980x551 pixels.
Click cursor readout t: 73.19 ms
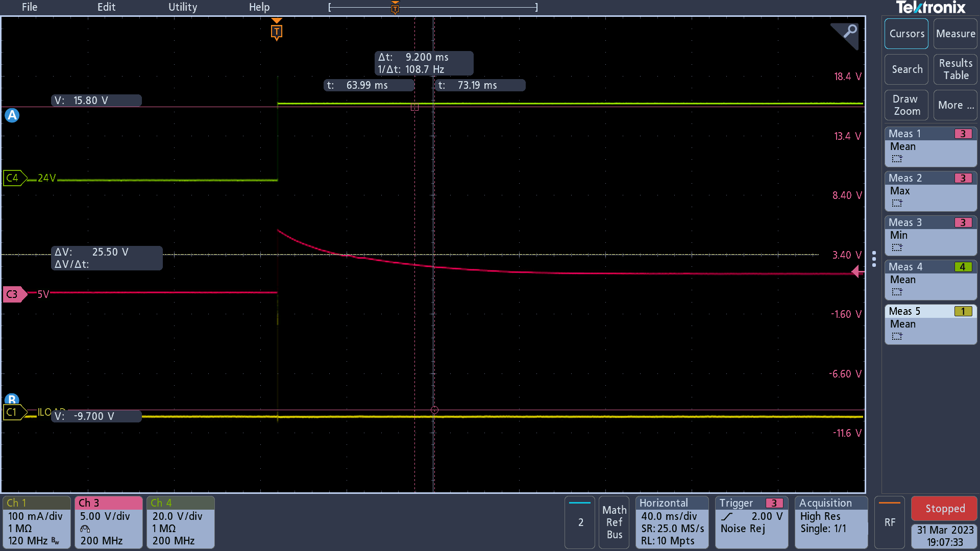480,85
